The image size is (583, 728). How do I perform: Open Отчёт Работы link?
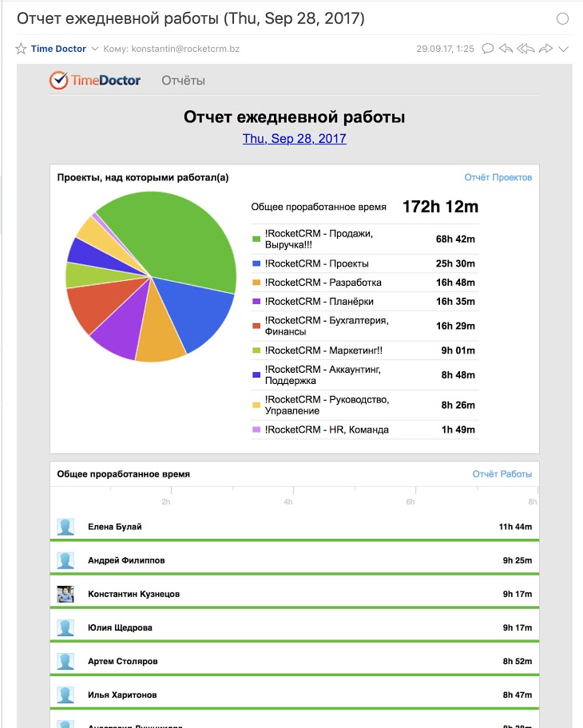click(502, 474)
